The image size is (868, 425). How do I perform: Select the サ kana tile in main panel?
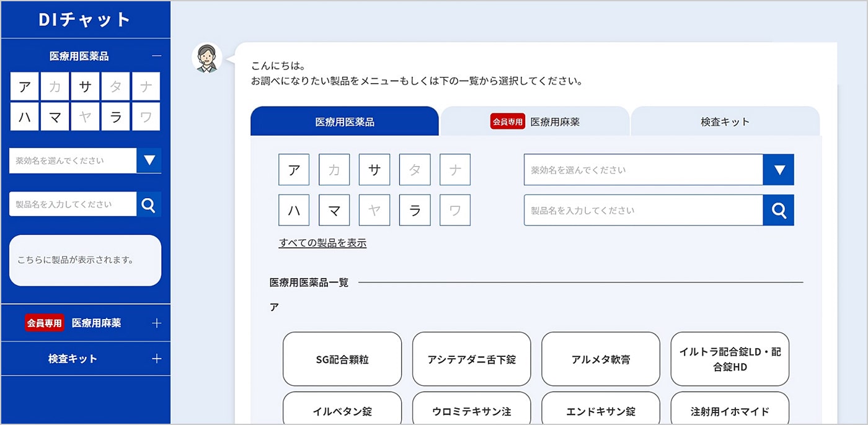click(374, 170)
